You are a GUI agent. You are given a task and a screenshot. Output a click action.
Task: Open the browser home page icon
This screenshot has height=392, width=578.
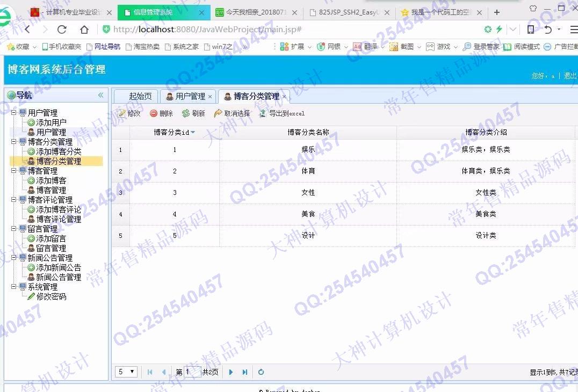[84, 30]
